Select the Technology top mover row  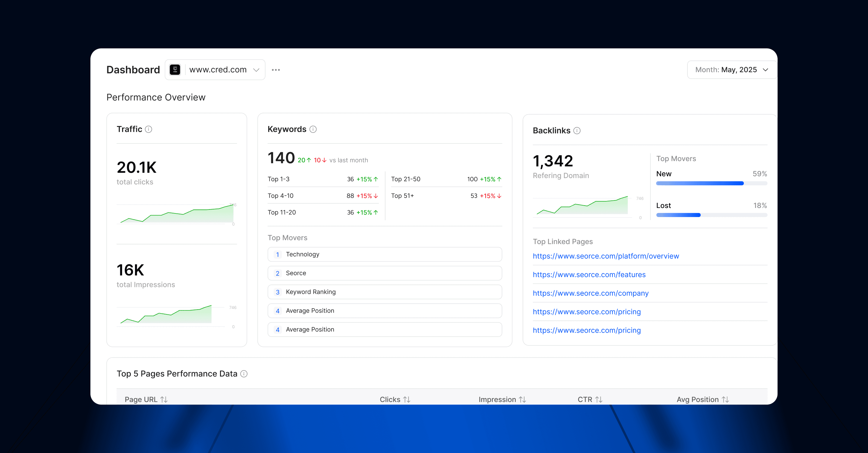coord(385,254)
